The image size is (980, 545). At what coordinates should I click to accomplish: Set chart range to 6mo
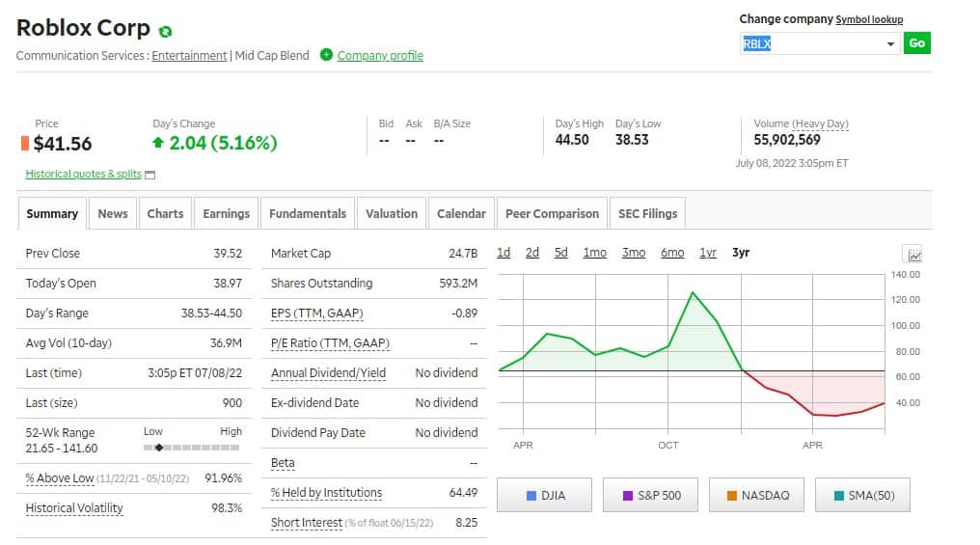click(672, 253)
